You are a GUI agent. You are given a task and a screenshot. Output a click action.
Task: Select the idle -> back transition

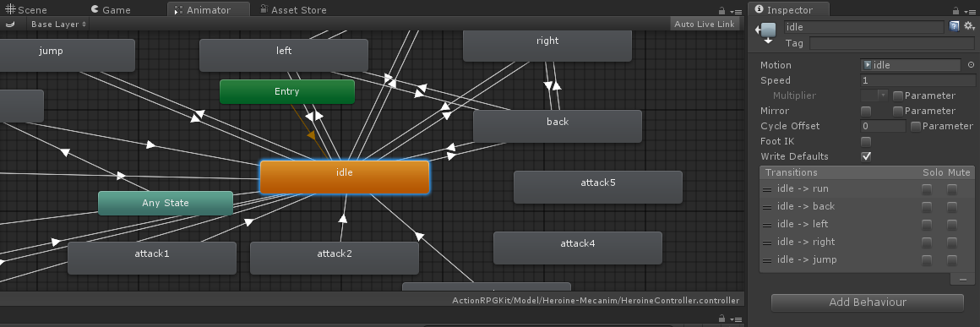[866, 206]
